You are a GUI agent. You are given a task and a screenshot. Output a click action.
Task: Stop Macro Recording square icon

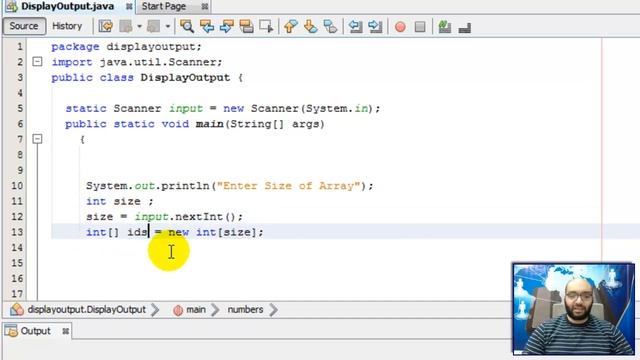420,27
